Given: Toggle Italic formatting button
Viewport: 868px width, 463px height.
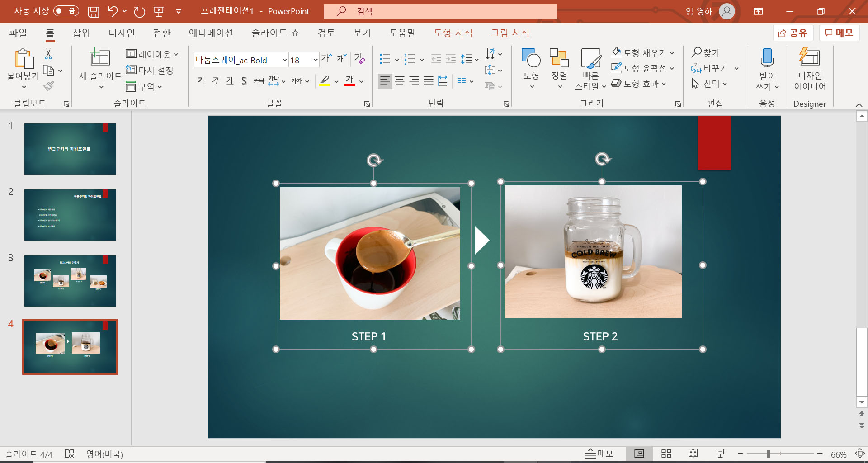Looking at the screenshot, I should (x=216, y=80).
